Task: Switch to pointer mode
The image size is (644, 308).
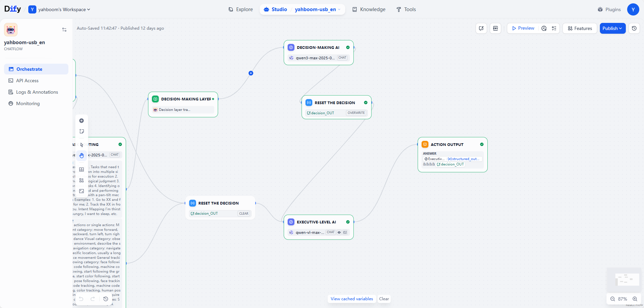Action: coord(82,145)
